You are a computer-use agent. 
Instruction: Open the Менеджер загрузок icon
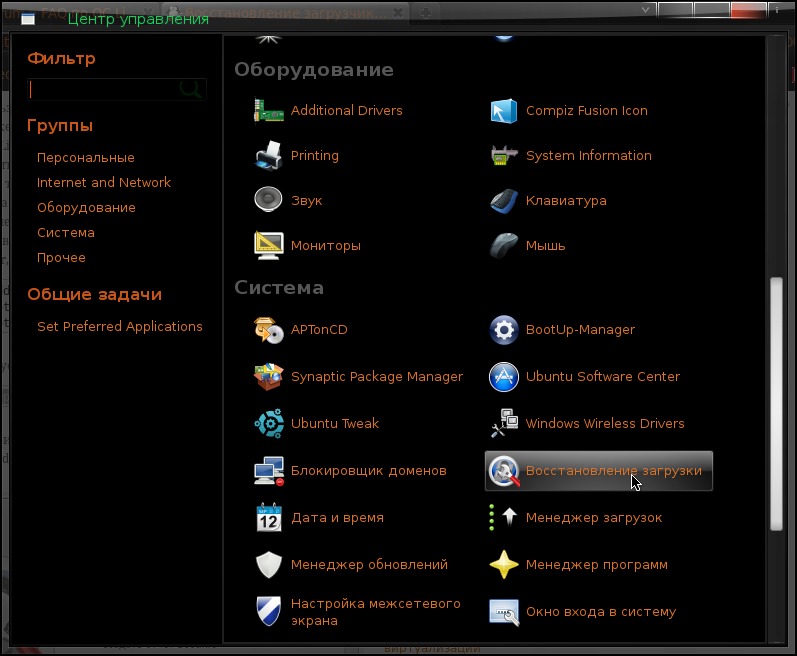[x=503, y=517]
